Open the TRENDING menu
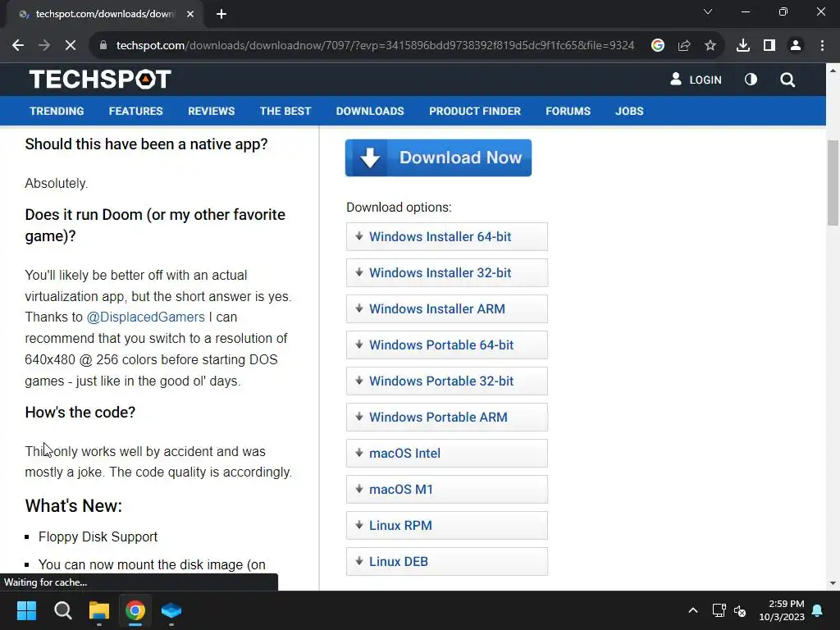 [57, 111]
